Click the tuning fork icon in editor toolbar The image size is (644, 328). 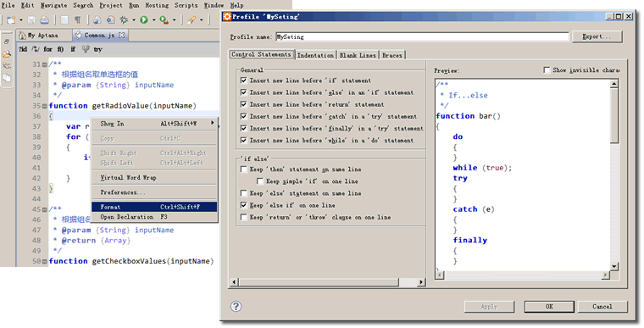pyautogui.click(x=86, y=49)
